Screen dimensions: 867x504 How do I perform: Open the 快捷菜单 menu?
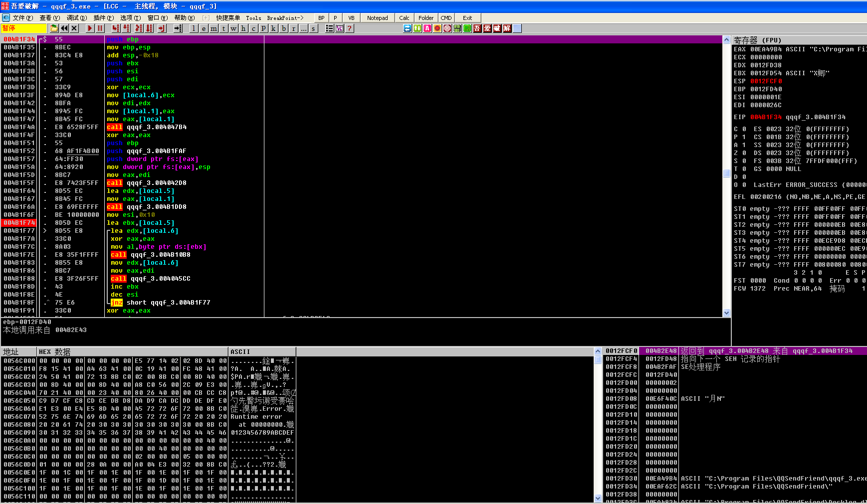point(227,18)
